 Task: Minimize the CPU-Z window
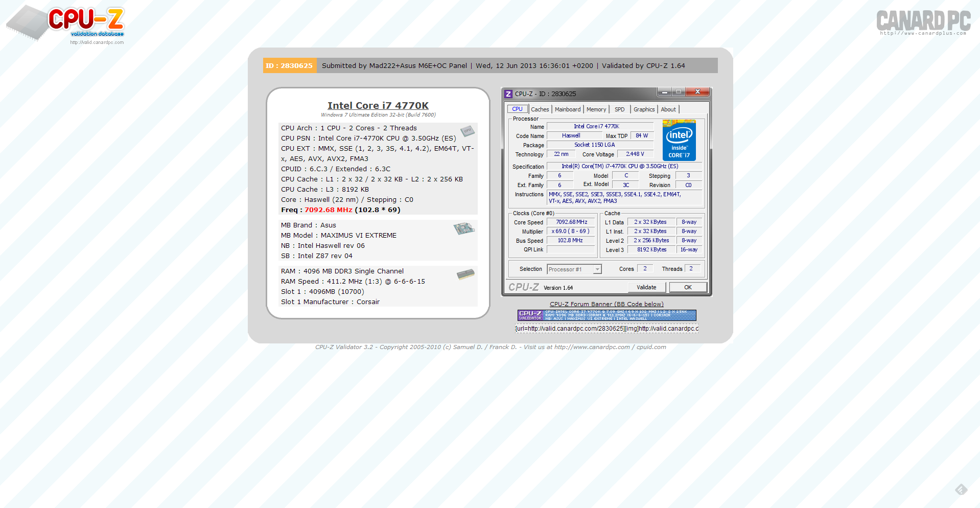click(x=664, y=92)
